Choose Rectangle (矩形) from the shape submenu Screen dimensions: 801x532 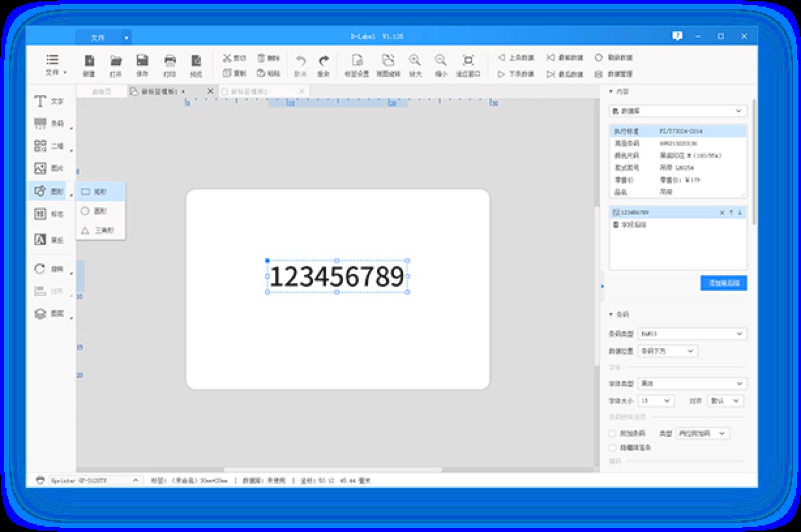pyautogui.click(x=100, y=192)
